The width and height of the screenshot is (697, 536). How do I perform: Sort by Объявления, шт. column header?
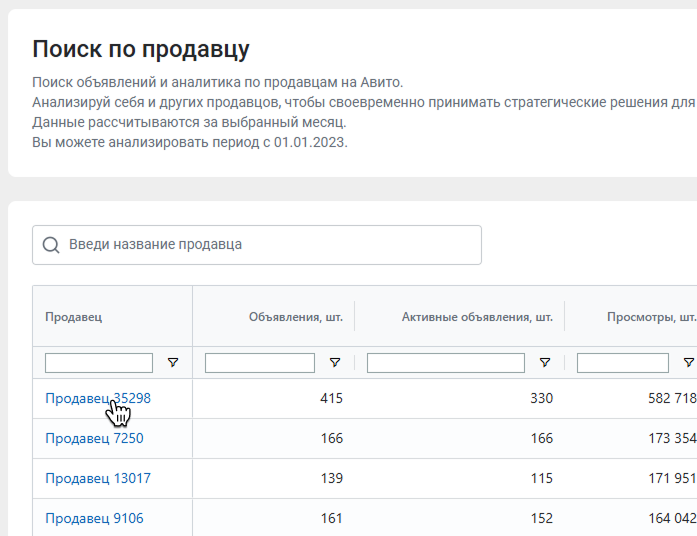coord(296,317)
